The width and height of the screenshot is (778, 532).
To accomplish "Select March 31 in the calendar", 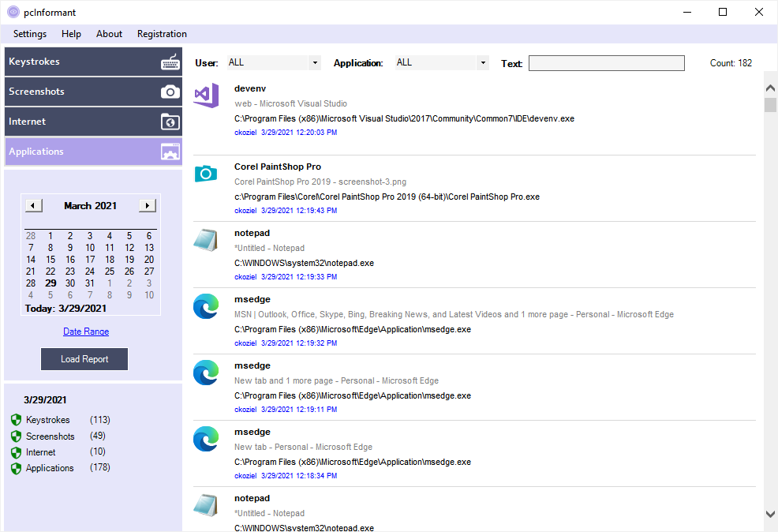I will pyautogui.click(x=90, y=283).
